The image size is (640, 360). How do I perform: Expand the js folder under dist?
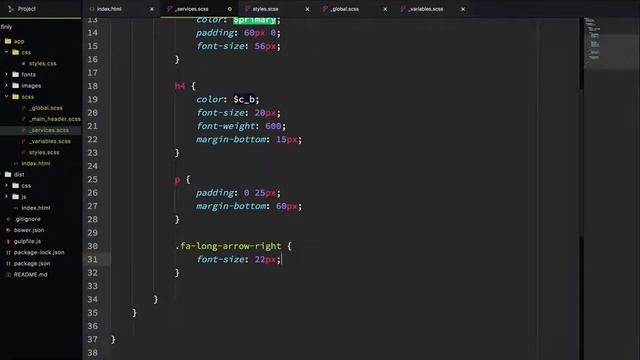[7, 196]
